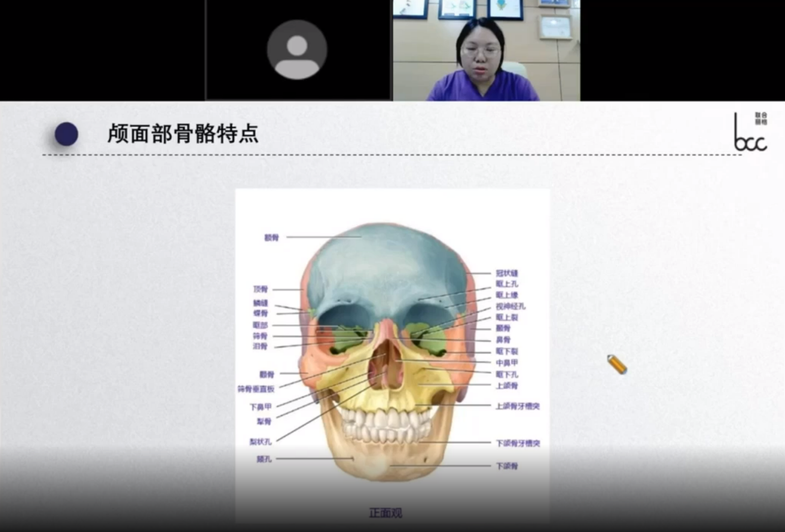Click the 上颌骨牙槽突 label
Image resolution: width=785 pixels, height=532 pixels.
pos(518,406)
